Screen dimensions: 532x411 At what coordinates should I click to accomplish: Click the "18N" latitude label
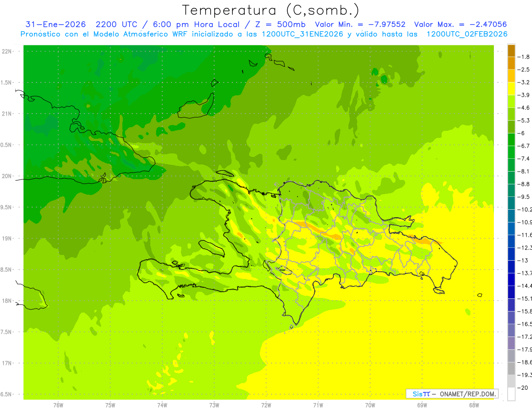pos(7,301)
